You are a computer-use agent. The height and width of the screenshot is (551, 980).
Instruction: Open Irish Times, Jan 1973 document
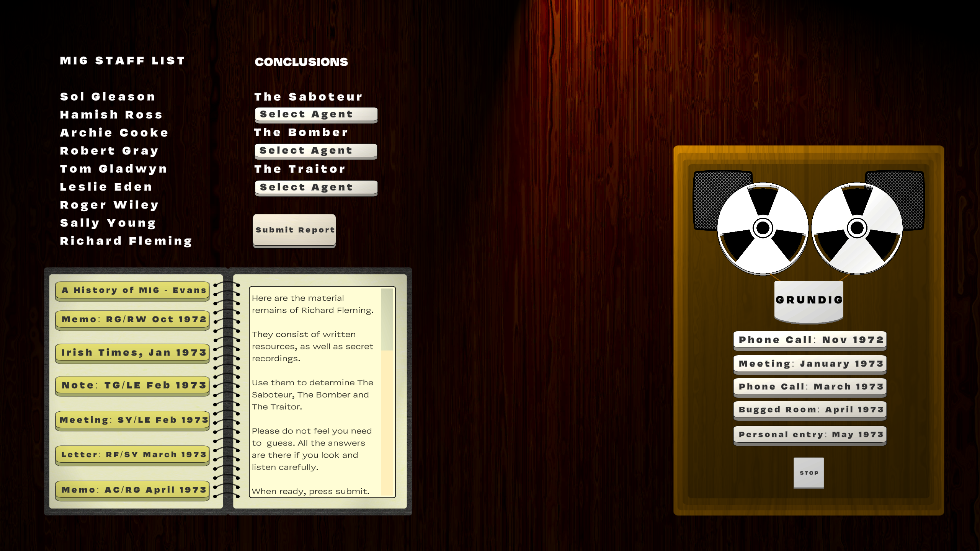132,353
